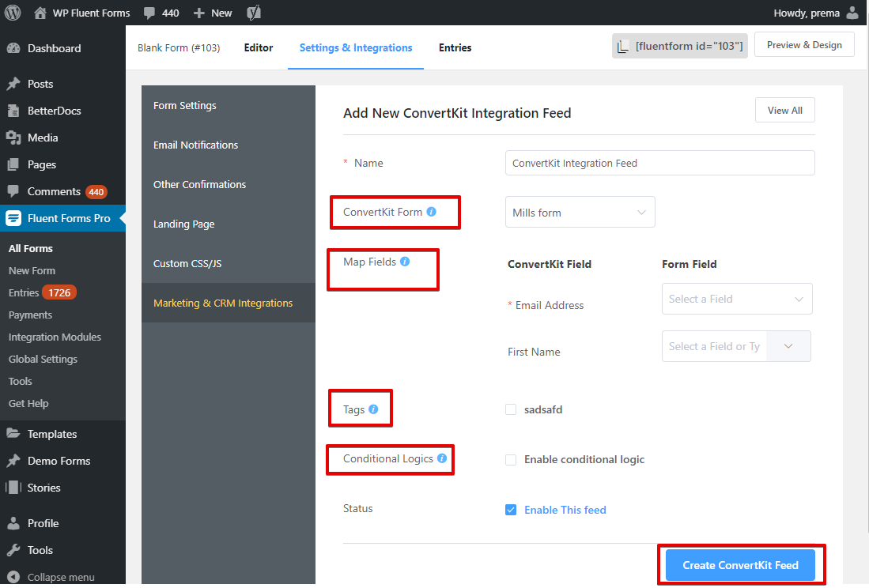The width and height of the screenshot is (869, 588).
Task: Click the Media library icon
Action: 13,138
